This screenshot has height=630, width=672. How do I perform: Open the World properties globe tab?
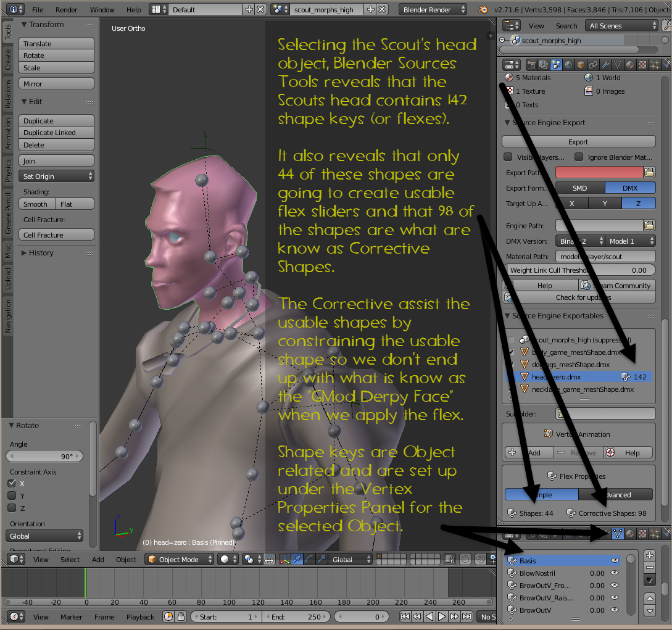coord(568,65)
